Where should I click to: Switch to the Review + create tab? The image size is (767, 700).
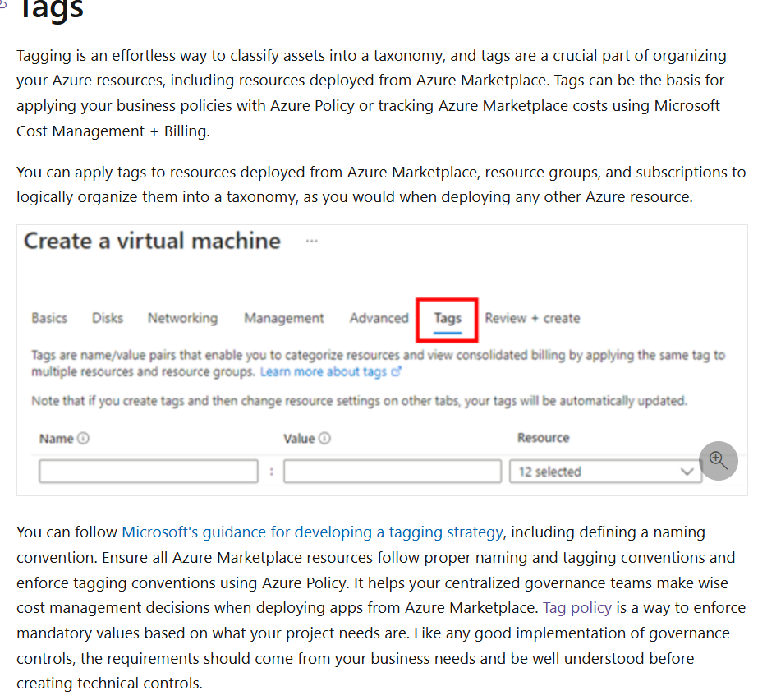532,318
